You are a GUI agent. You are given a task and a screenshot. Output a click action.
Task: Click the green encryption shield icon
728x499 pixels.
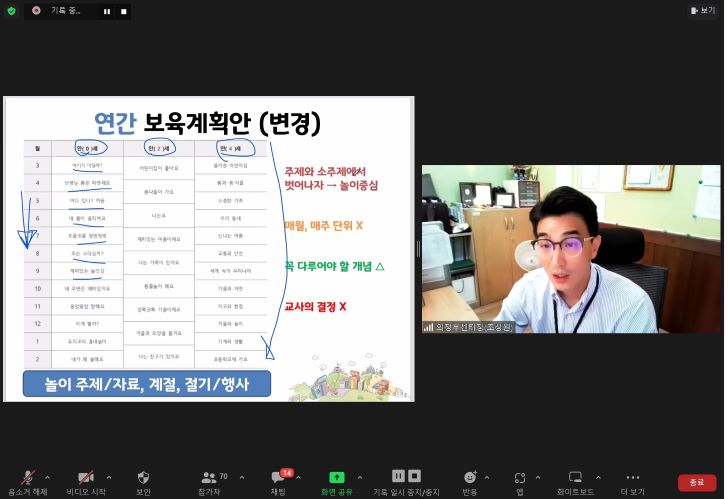(11, 11)
